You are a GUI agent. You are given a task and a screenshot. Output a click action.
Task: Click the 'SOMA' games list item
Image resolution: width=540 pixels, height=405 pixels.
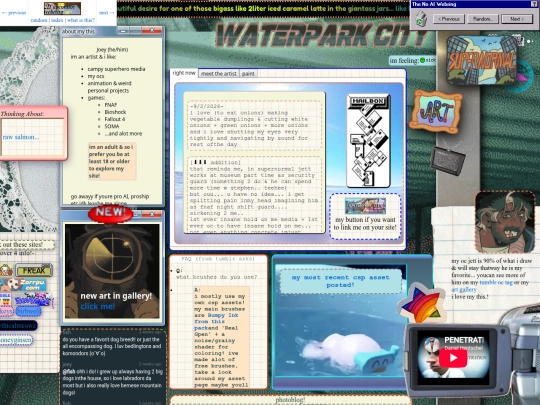[112, 126]
